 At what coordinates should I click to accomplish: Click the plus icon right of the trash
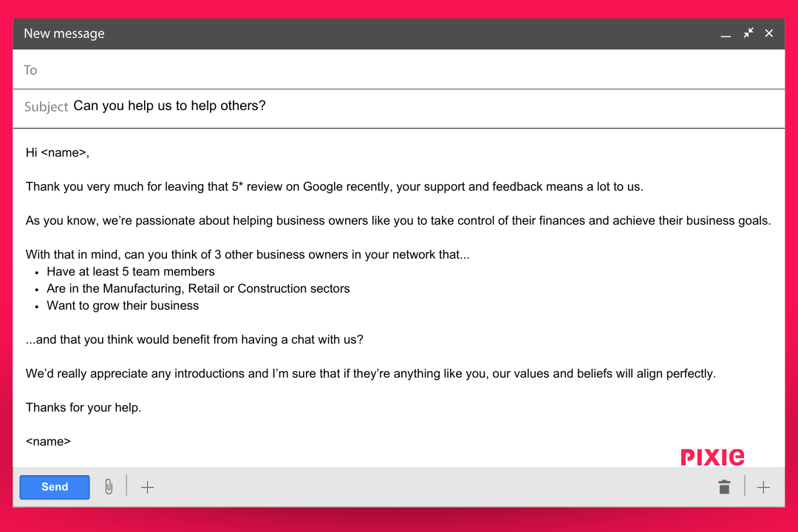pyautogui.click(x=763, y=487)
